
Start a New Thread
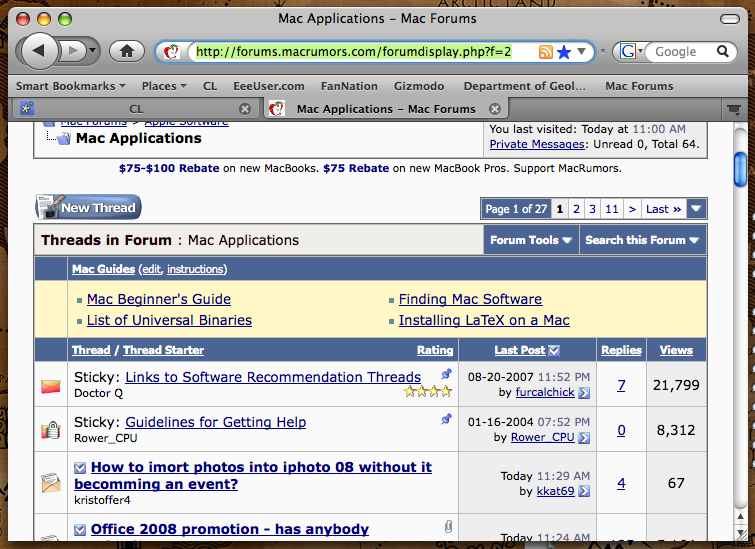pos(88,208)
